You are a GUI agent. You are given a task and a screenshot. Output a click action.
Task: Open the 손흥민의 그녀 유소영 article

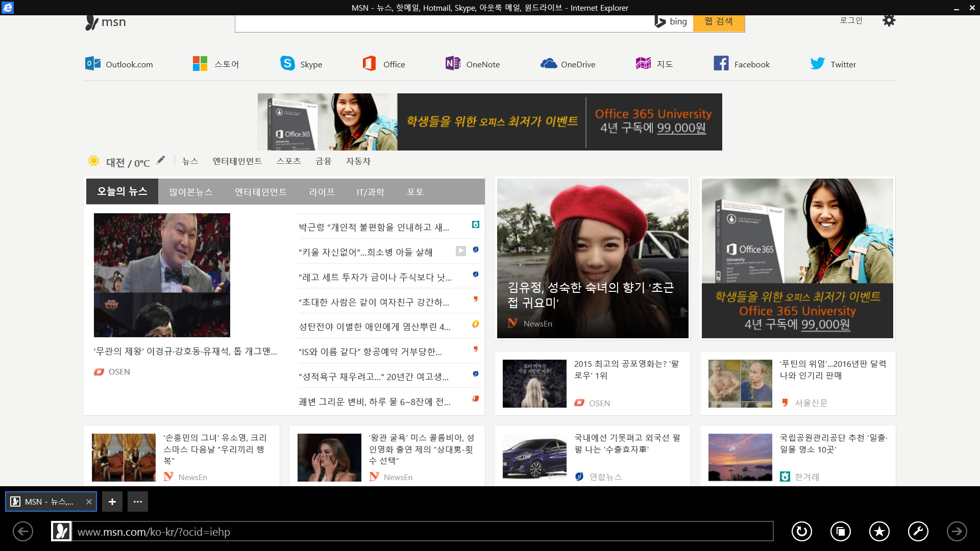coord(182,457)
